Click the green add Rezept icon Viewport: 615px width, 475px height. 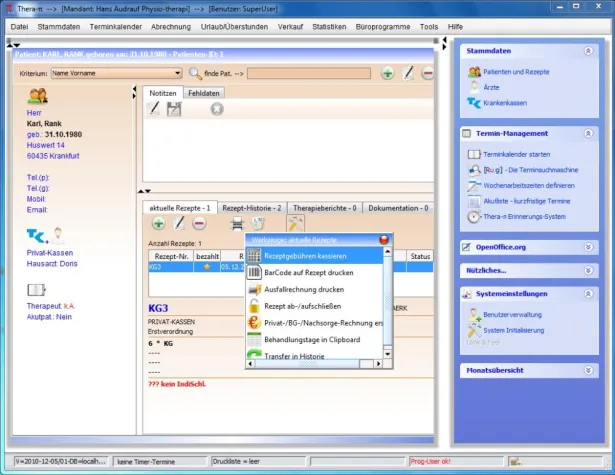pos(158,223)
